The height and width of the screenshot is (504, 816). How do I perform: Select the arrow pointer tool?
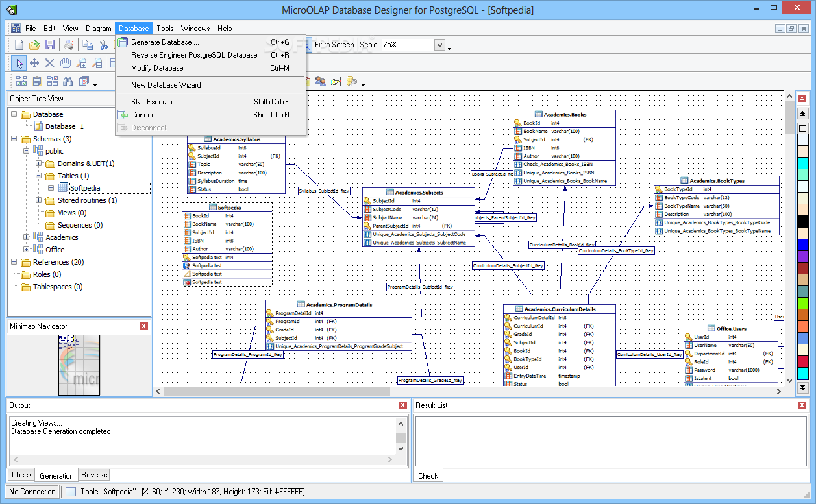19,63
